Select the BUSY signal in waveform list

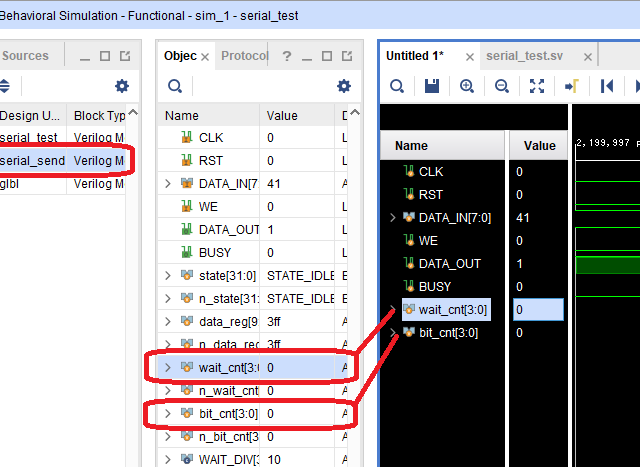point(436,286)
